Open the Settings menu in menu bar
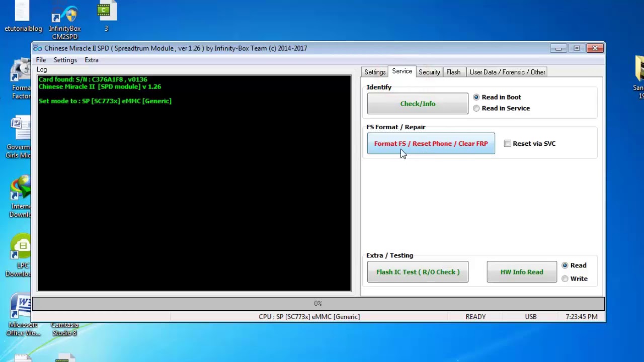Image resolution: width=644 pixels, height=362 pixels. (65, 60)
